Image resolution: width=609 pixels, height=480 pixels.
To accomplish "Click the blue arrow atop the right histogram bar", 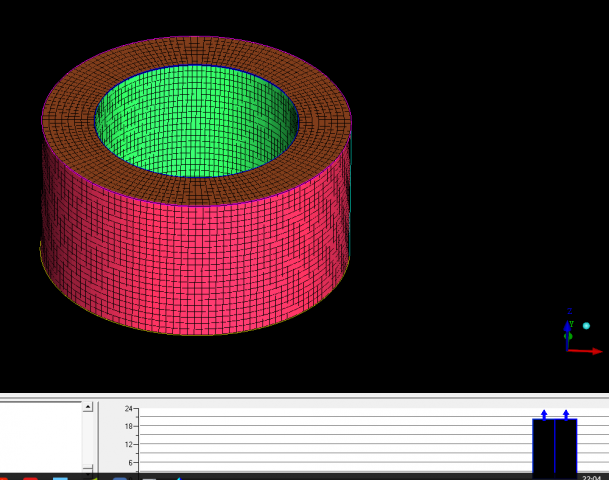I will click(x=566, y=413).
